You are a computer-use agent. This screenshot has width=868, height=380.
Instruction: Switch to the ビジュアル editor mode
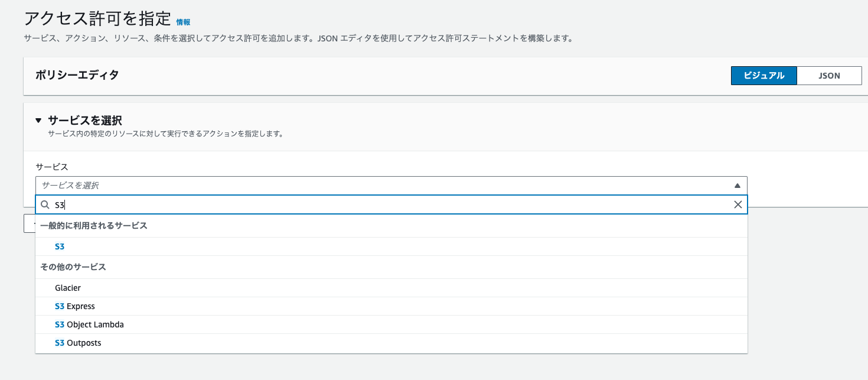pos(763,76)
